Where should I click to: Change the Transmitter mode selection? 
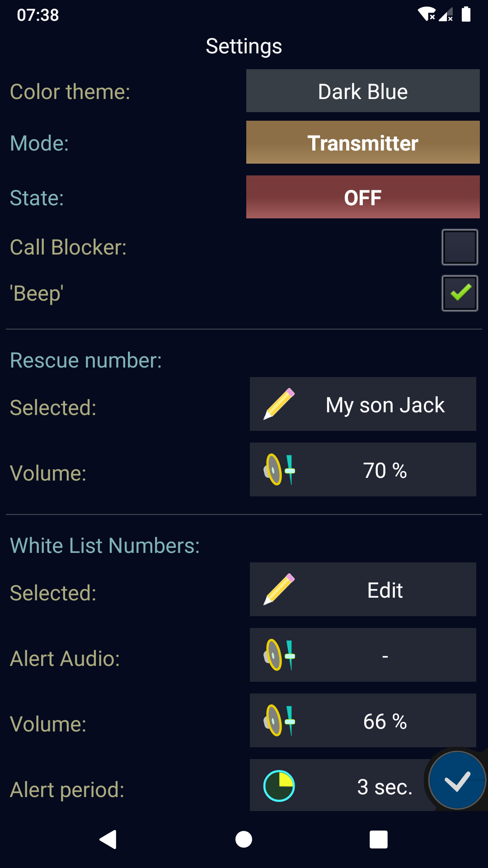[363, 142]
